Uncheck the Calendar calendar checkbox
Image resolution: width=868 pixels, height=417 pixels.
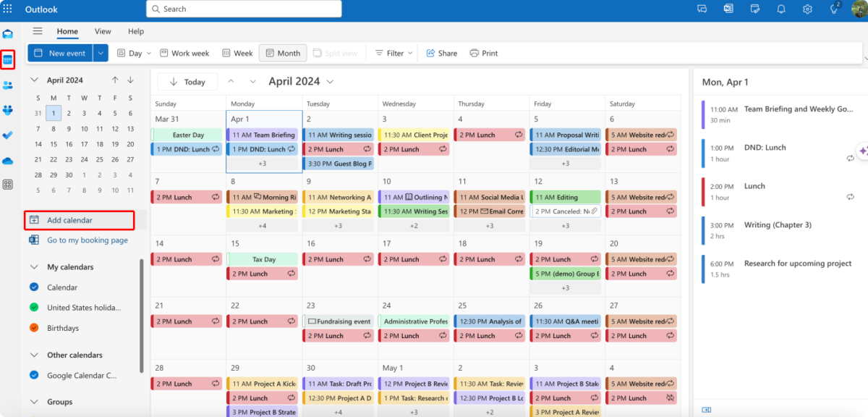pyautogui.click(x=34, y=287)
